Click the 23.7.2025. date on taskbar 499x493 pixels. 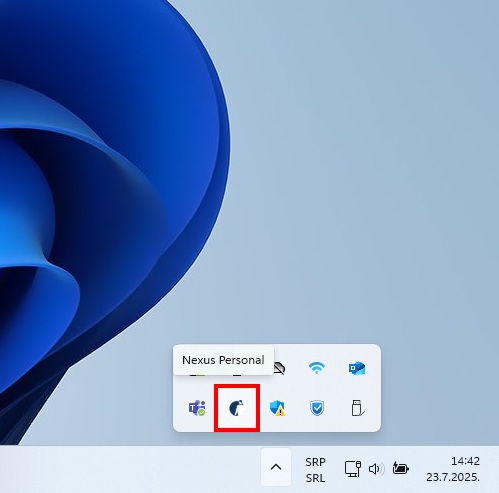point(453,477)
